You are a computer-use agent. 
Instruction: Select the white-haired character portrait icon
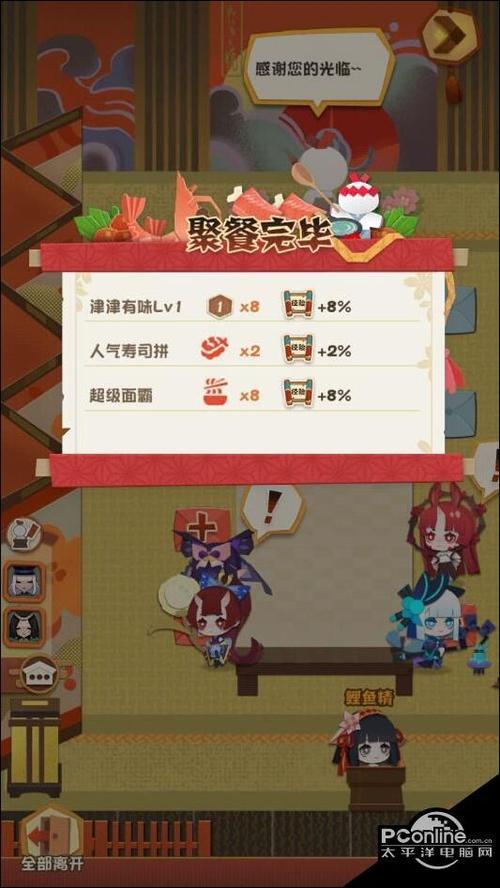24,580
